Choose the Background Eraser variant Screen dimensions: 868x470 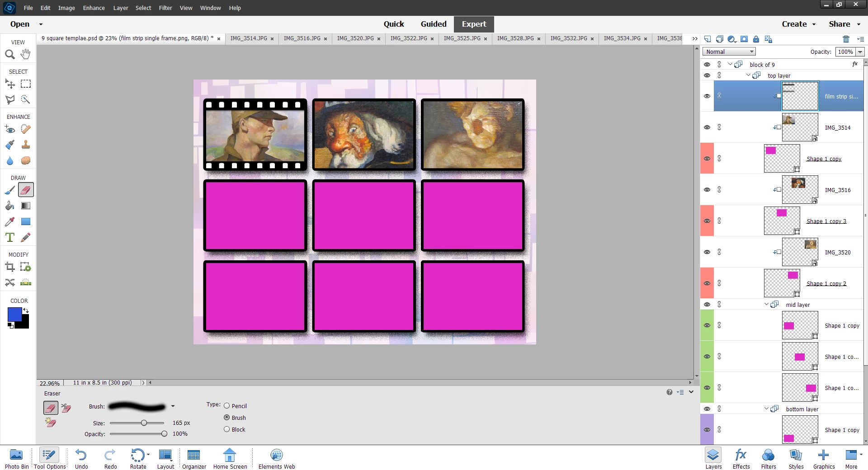coord(66,408)
